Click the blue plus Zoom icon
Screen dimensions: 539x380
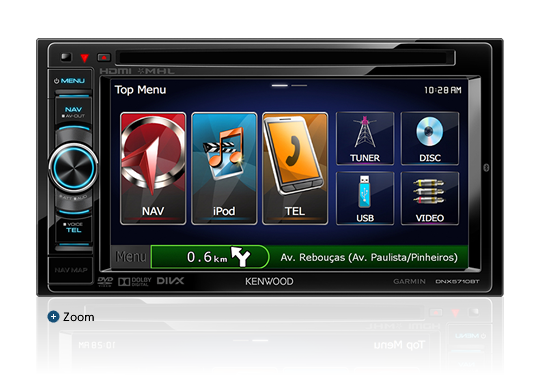[x=53, y=317]
